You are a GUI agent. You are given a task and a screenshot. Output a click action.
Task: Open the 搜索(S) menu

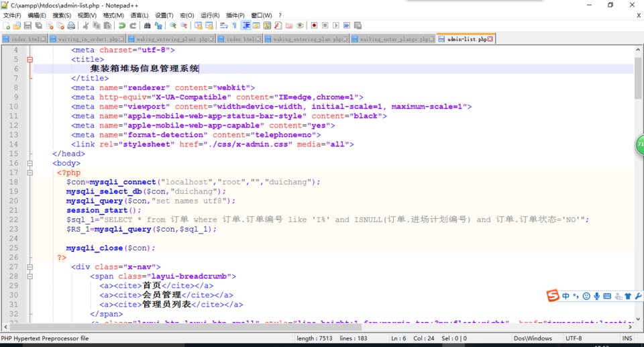point(62,15)
